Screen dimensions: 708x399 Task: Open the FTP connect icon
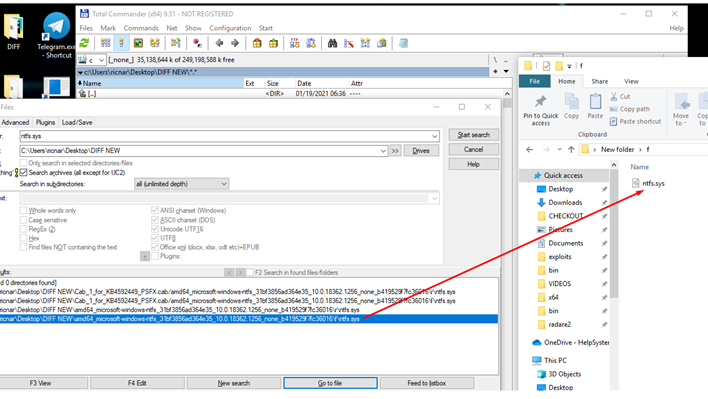(295, 43)
